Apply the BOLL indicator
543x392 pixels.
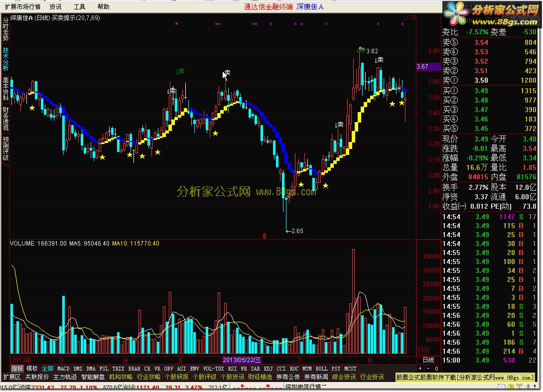[x=321, y=369]
